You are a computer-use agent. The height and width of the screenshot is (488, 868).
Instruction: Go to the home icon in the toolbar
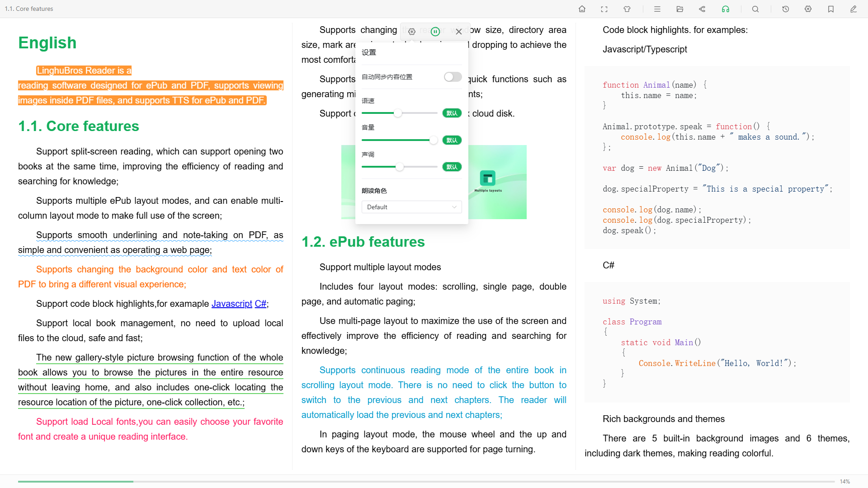(x=582, y=9)
